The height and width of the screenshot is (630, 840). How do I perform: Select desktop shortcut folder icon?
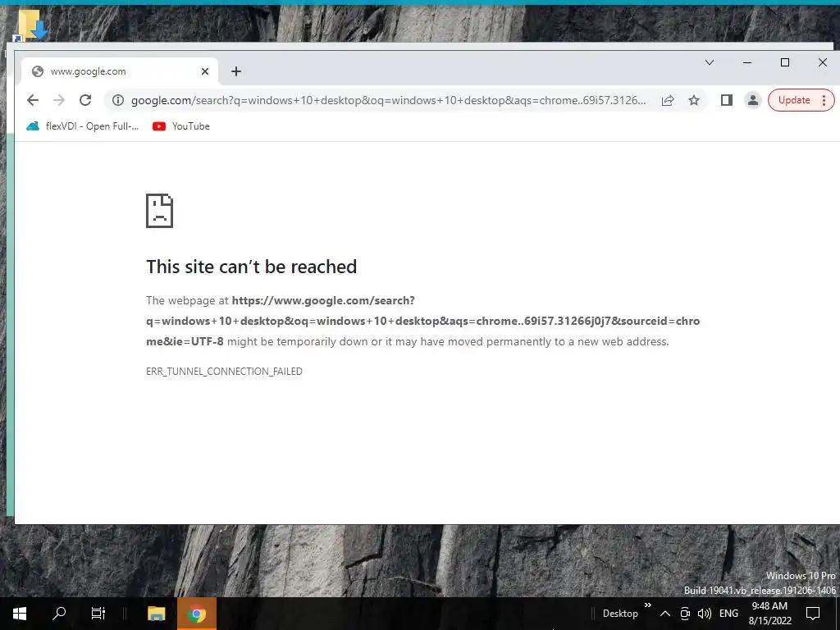31,25
